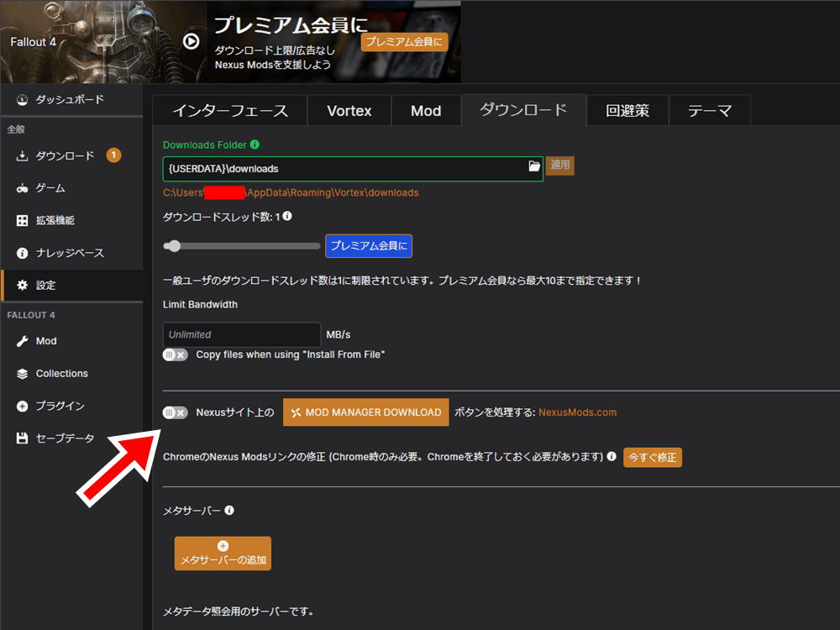This screenshot has width=840, height=630.
Task: Open ダッシュボード in the sidebar
Action: click(x=71, y=100)
